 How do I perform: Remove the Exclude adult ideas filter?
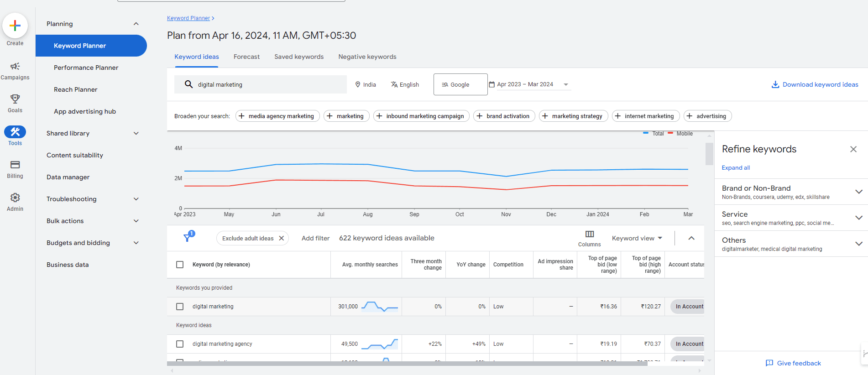[x=282, y=238]
